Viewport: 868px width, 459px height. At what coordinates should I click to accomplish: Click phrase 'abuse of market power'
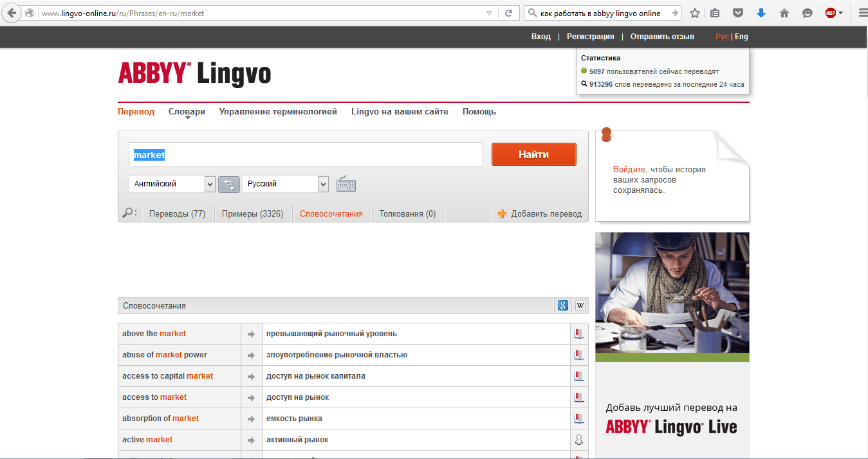(165, 355)
